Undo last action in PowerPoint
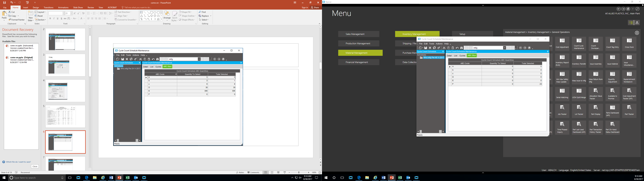The image size is (644, 181). (x=12, y=3)
